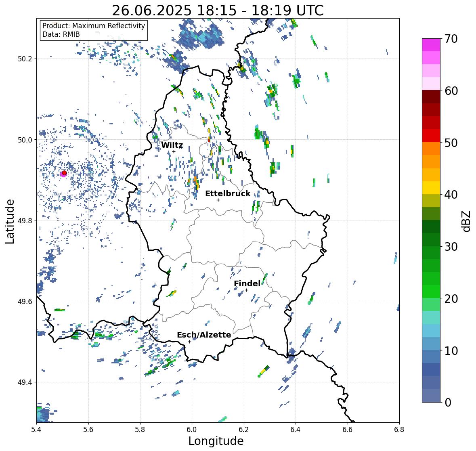Pick the magenta 70 dBZ colorbar segment
The image size is (476, 451).
[x=431, y=45]
